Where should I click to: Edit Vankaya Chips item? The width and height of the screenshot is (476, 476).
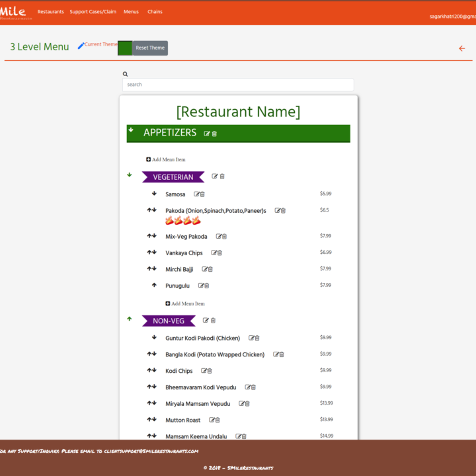point(214,253)
